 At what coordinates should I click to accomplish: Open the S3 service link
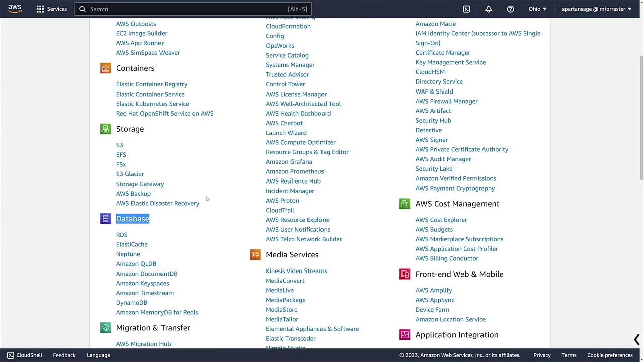tap(120, 145)
